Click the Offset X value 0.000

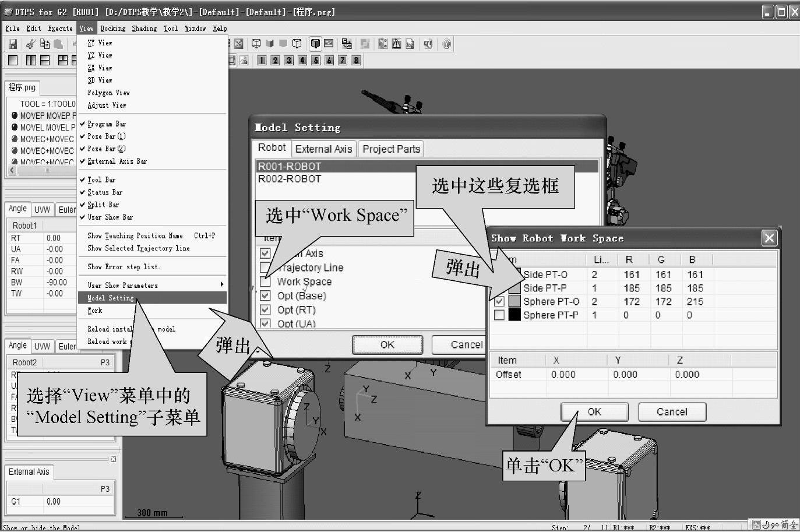click(x=563, y=375)
